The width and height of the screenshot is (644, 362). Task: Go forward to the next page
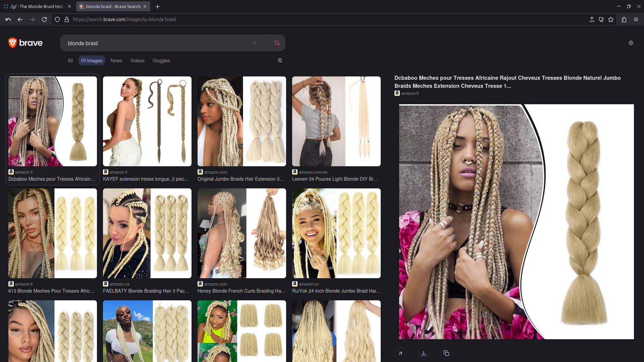coord(32,19)
